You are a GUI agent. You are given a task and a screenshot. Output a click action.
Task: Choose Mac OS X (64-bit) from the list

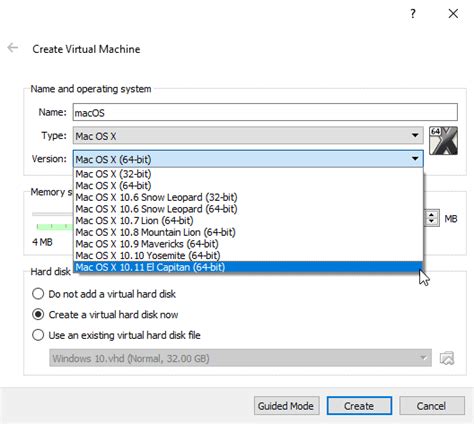click(x=248, y=185)
